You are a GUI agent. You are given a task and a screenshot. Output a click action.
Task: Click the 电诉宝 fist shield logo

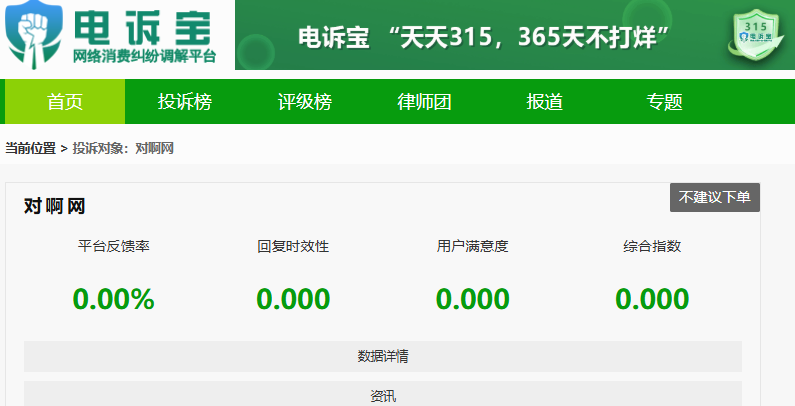pos(34,33)
